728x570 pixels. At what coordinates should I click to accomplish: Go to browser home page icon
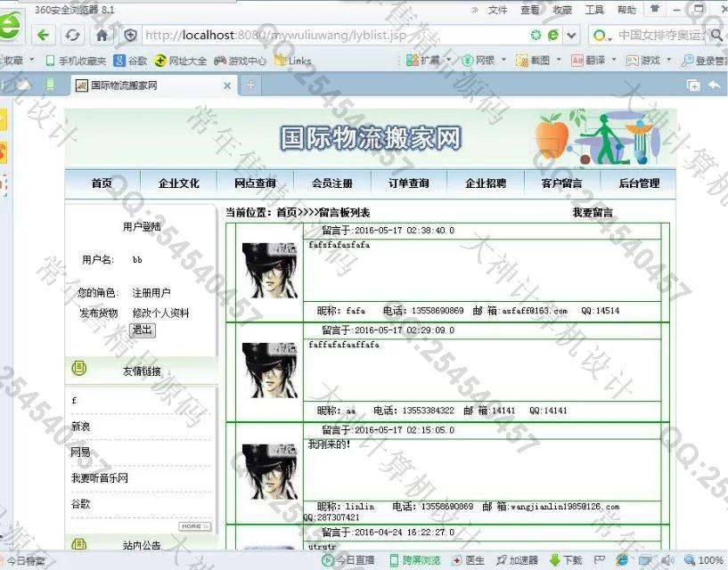(102, 36)
